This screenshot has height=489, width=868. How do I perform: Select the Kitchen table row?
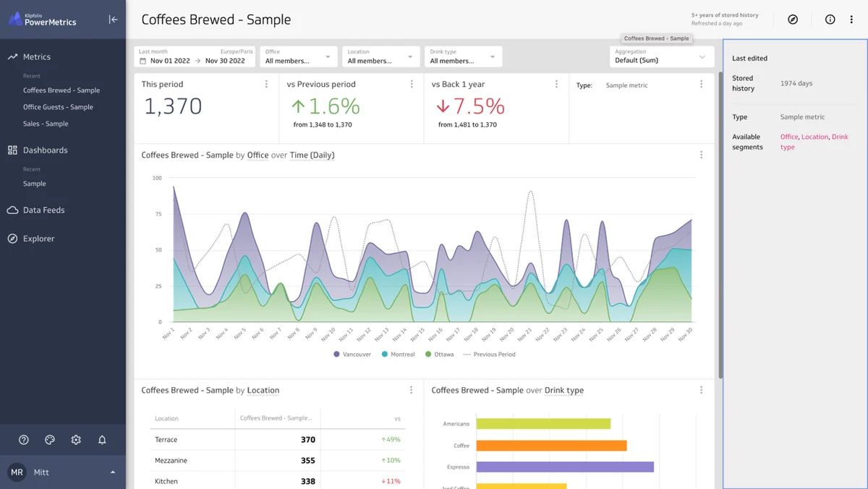(x=278, y=481)
